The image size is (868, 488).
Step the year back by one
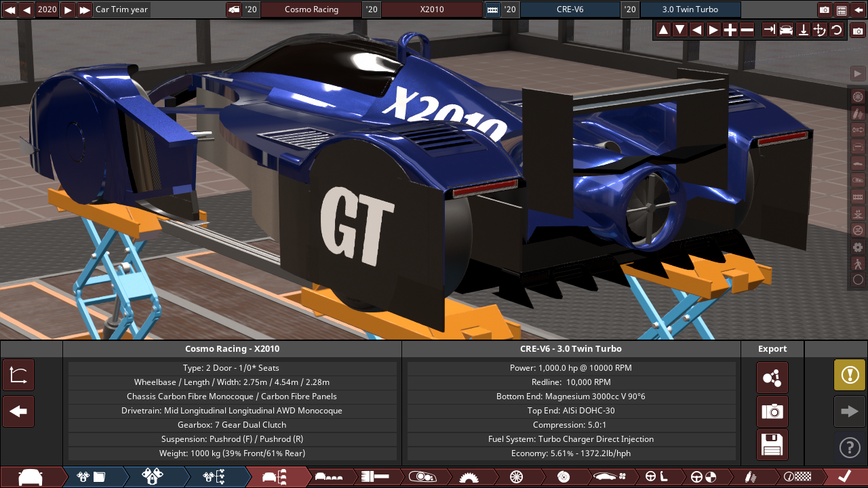[26, 9]
